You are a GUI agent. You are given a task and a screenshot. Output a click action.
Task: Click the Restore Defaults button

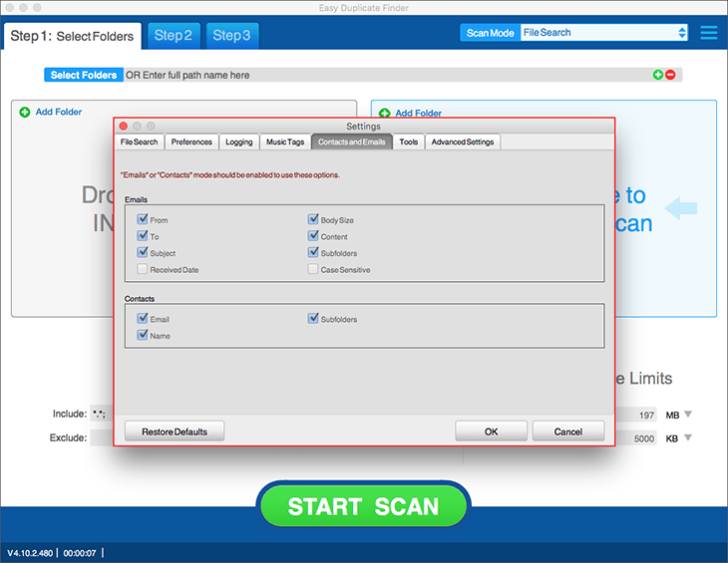175,431
